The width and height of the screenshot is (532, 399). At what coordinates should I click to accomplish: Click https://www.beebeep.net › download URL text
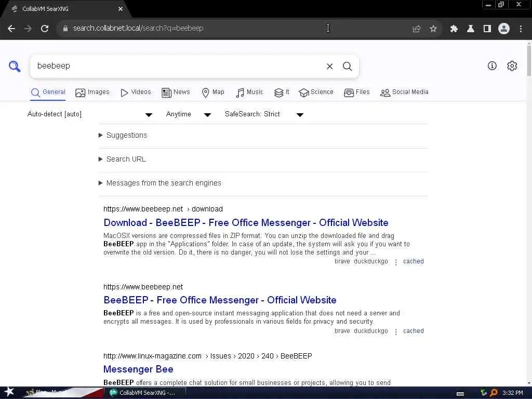tap(163, 209)
